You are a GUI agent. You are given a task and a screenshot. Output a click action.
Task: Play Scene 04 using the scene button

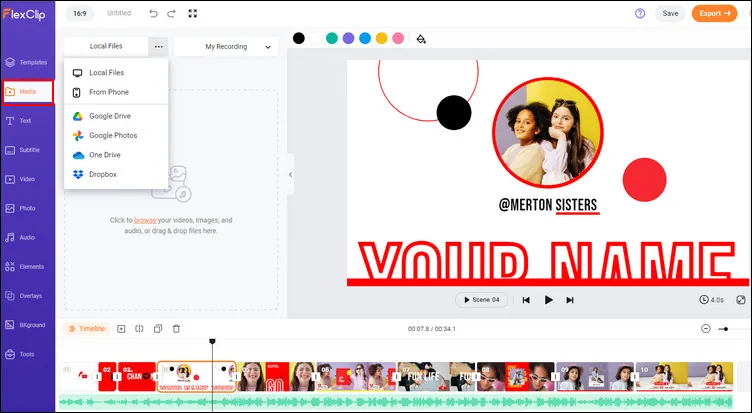pyautogui.click(x=481, y=300)
